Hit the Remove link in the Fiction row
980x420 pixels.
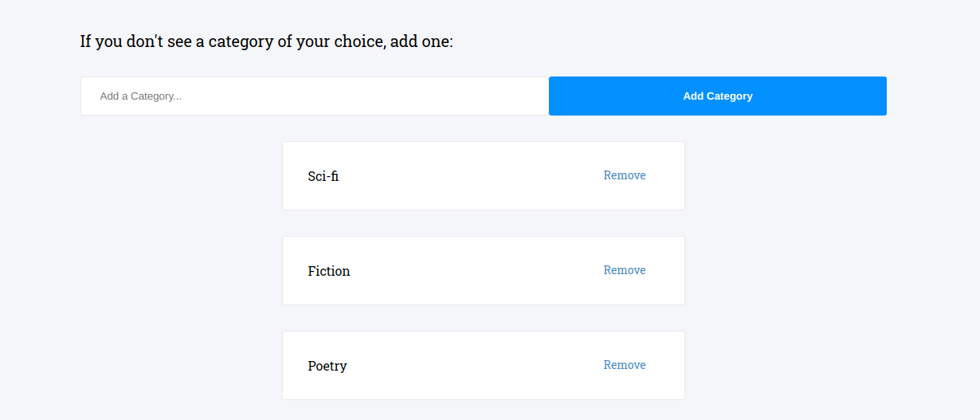pos(625,270)
